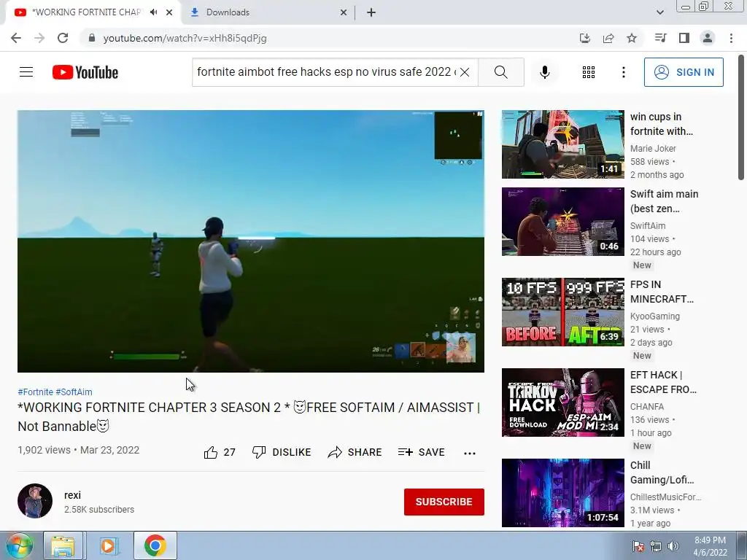Open the network tray icon
Screen dimensions: 747x560
pyautogui.click(x=656, y=546)
